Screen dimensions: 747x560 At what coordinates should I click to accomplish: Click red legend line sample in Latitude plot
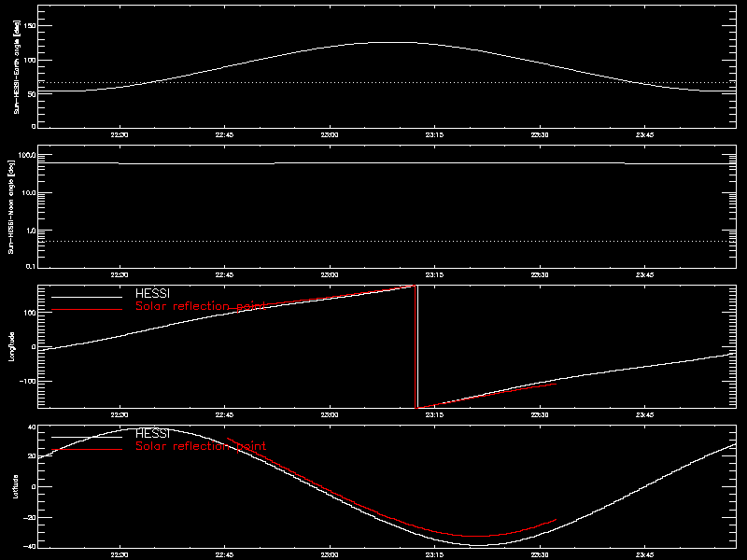[x=87, y=450]
